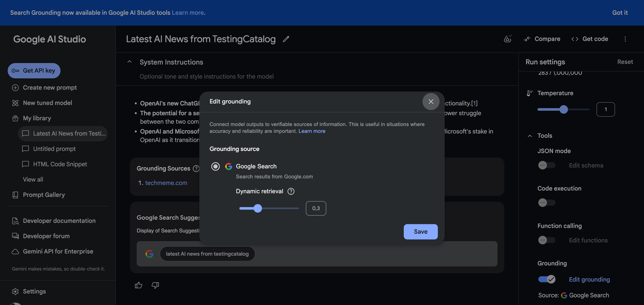The image size is (644, 305).
Task: Click the Prompt Gallery book icon
Action: click(x=15, y=195)
